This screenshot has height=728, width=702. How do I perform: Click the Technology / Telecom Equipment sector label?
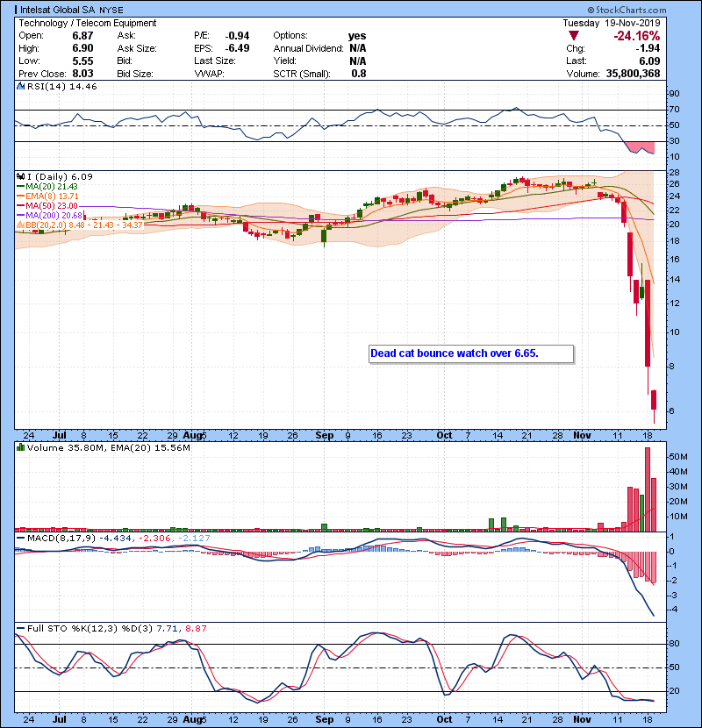coord(88,23)
